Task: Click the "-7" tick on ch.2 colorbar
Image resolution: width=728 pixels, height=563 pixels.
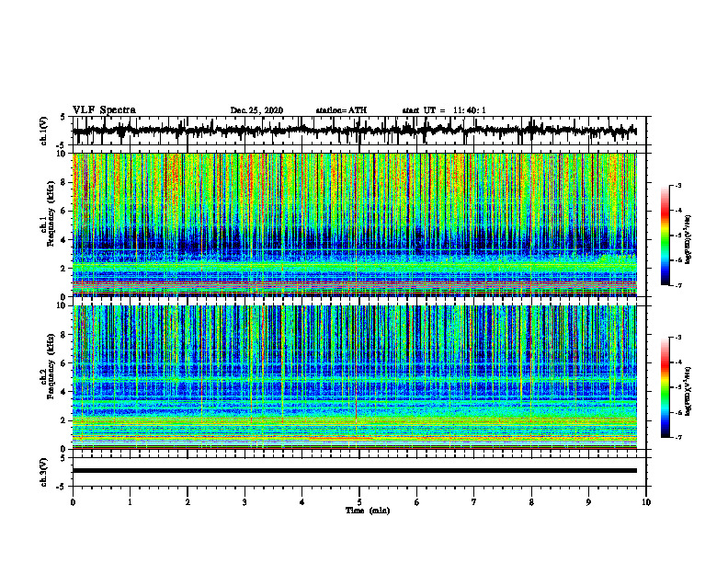Action: [678, 438]
